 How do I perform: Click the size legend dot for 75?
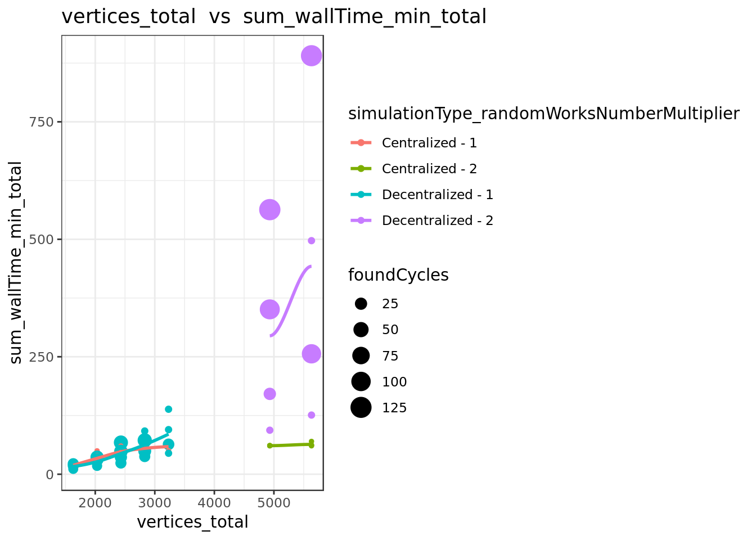pyautogui.click(x=361, y=355)
